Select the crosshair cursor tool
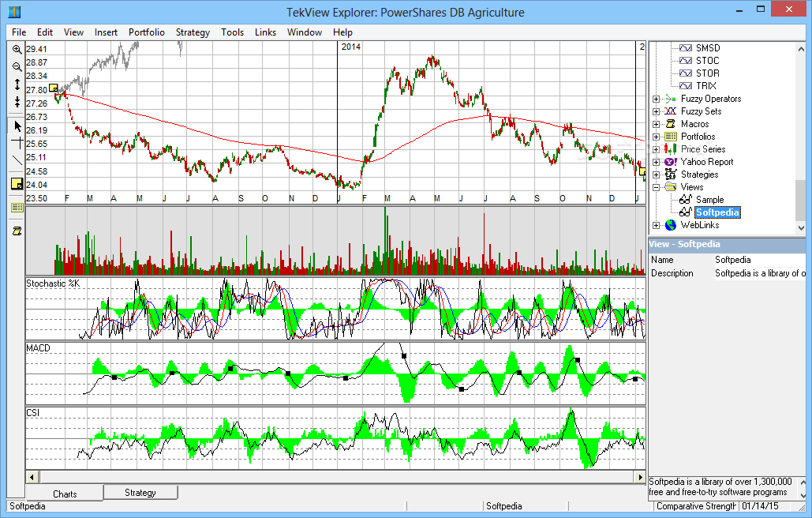Viewport: 812px width, 518px height. click(17, 143)
